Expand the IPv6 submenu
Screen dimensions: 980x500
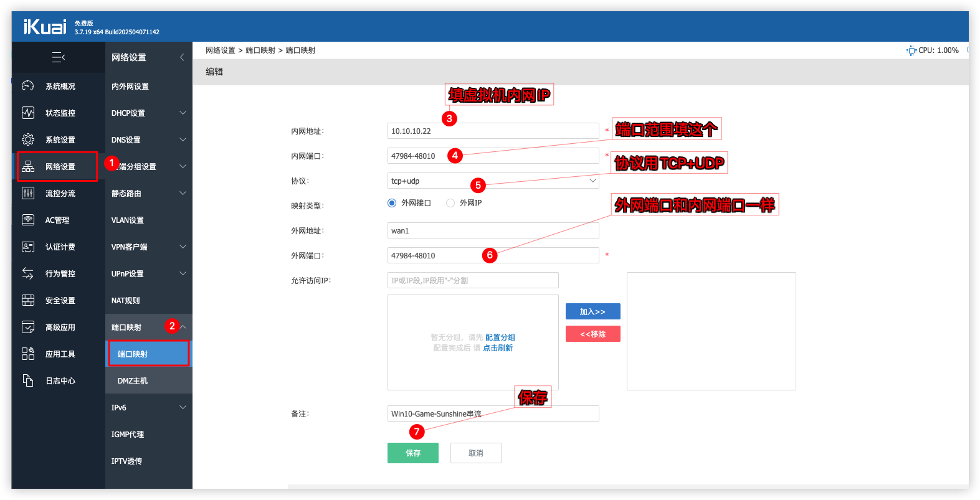183,407
